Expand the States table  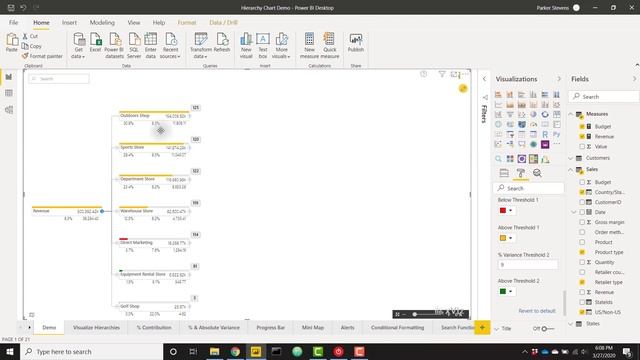(571, 324)
